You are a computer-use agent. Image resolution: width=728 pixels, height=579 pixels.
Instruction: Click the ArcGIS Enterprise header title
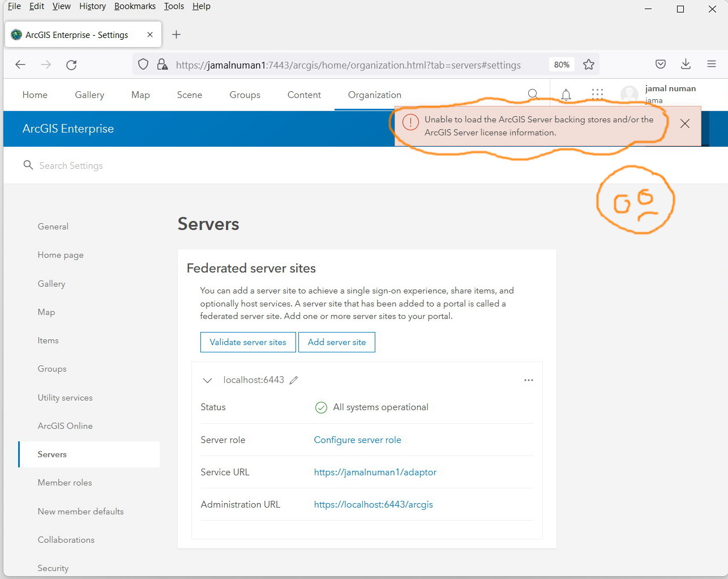(68, 129)
